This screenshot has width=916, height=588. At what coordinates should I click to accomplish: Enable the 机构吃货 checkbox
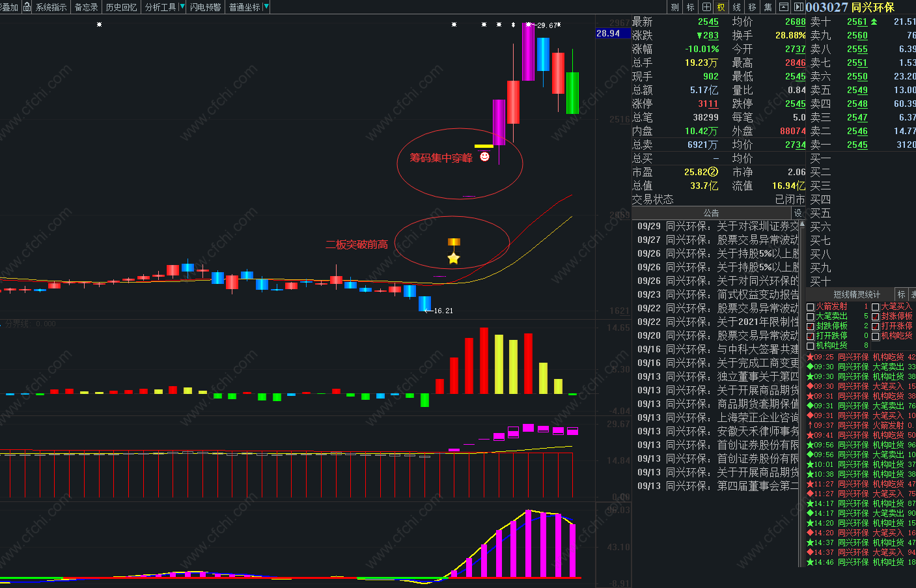click(876, 336)
